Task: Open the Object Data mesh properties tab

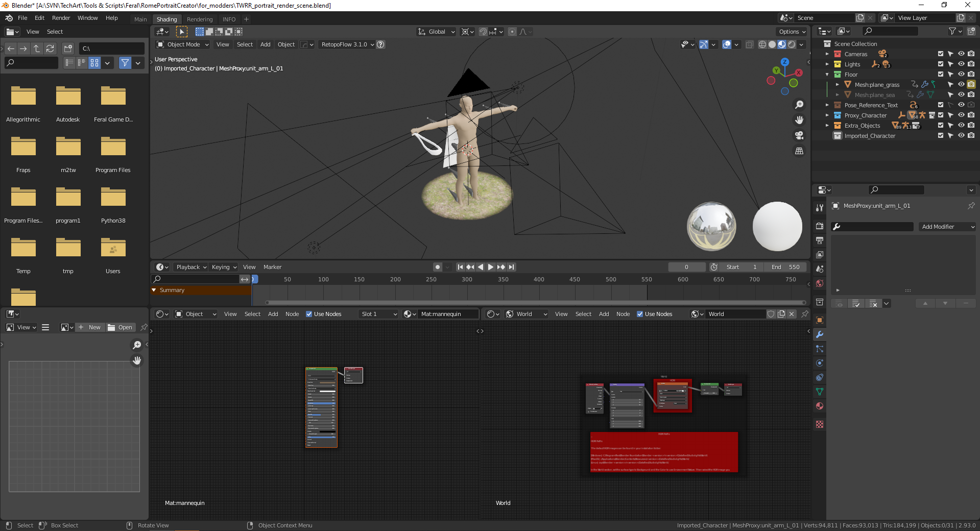Action: coord(820,392)
